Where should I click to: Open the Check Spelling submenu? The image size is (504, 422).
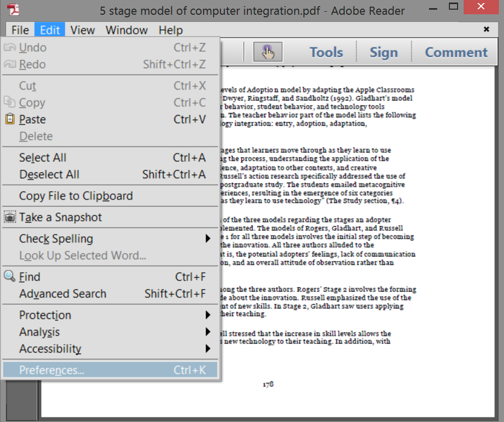[x=110, y=239]
